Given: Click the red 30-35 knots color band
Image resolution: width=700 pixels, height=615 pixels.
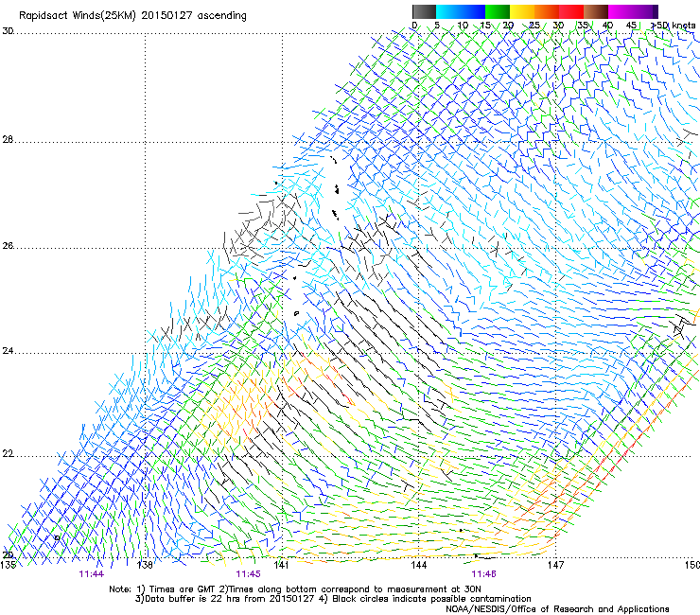Looking at the screenshot, I should coord(571,11).
